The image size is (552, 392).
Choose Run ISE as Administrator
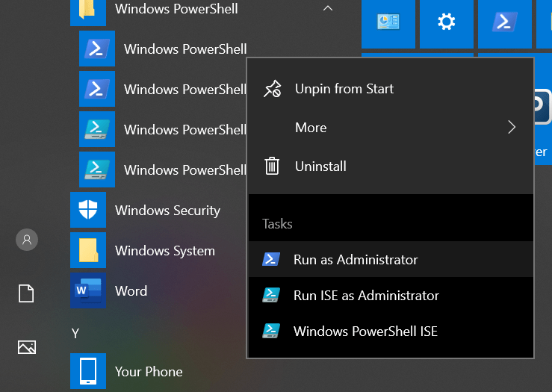click(x=366, y=296)
